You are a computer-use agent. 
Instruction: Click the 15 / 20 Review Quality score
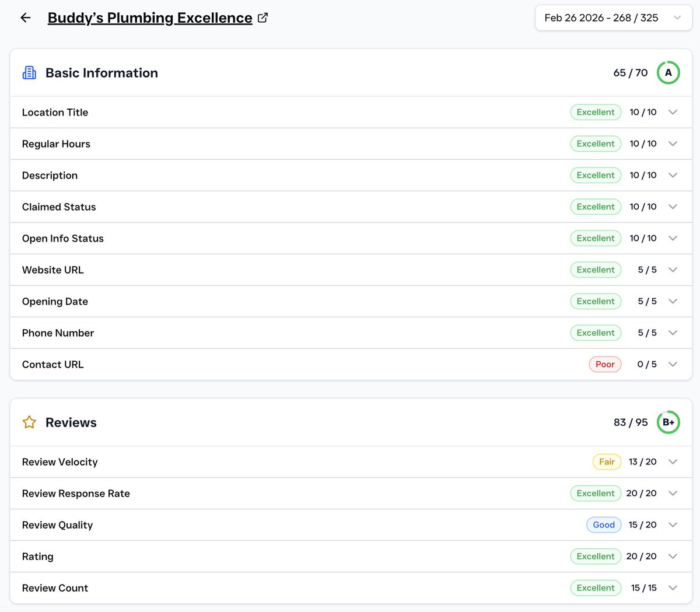(x=643, y=524)
